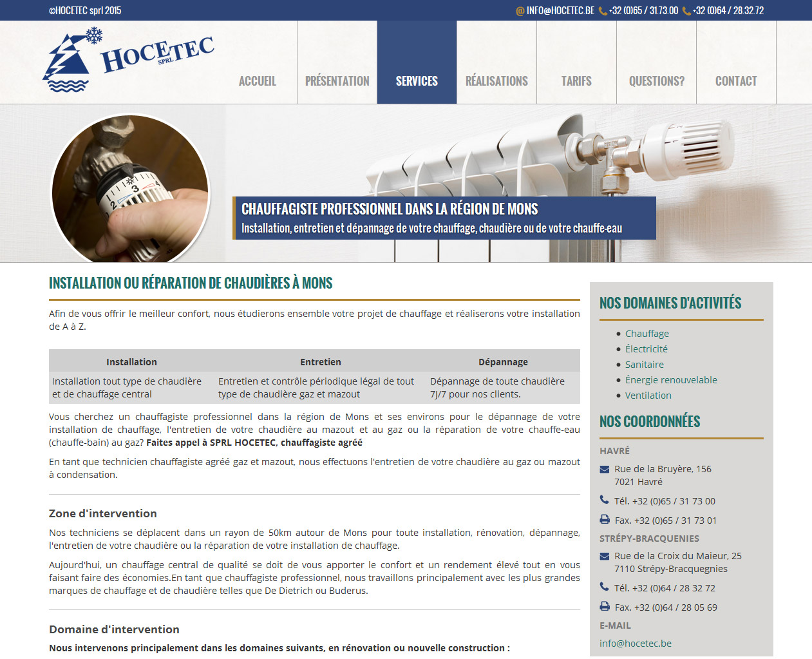Open the Accueil menu item
This screenshot has height=659, width=812.
[x=258, y=81]
